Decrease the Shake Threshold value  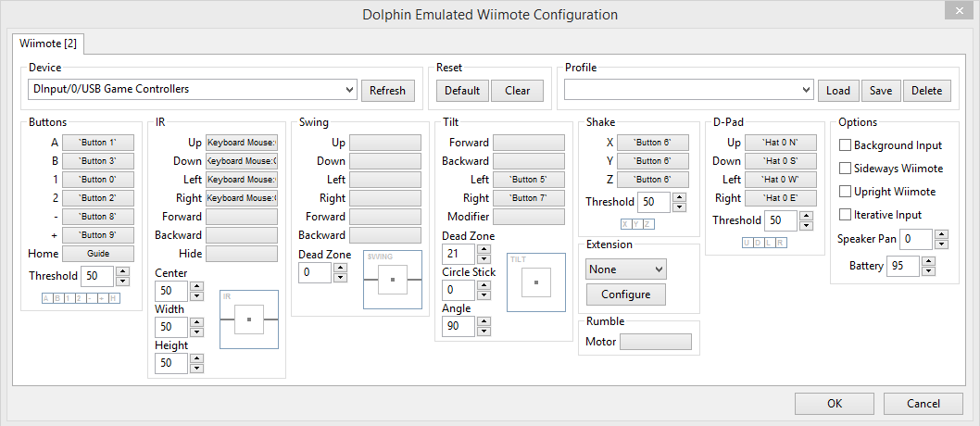pyautogui.click(x=680, y=207)
